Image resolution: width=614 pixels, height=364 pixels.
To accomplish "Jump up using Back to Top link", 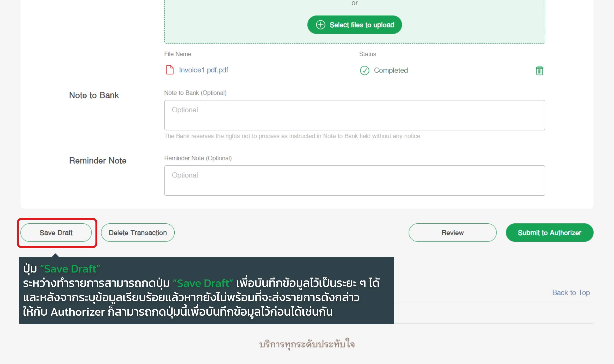I will 571,292.
